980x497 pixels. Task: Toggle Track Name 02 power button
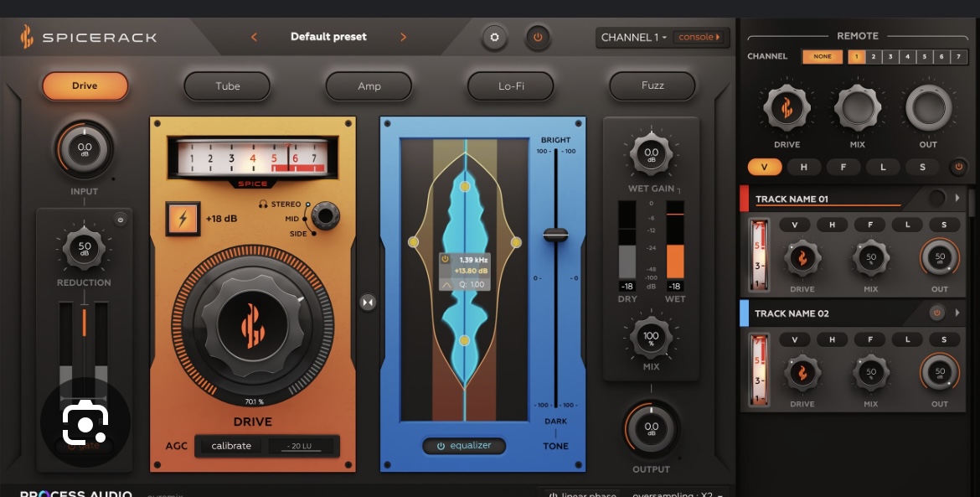click(x=936, y=313)
